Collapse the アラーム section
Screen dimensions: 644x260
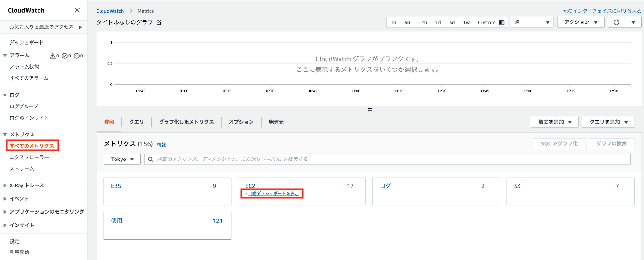point(5,55)
